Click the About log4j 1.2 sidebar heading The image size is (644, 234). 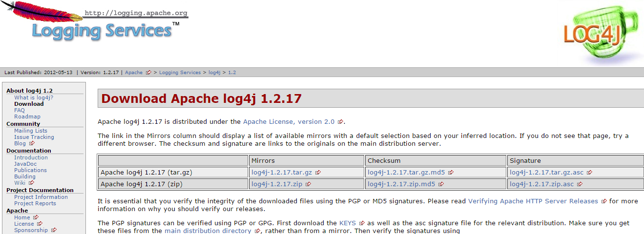(x=29, y=91)
